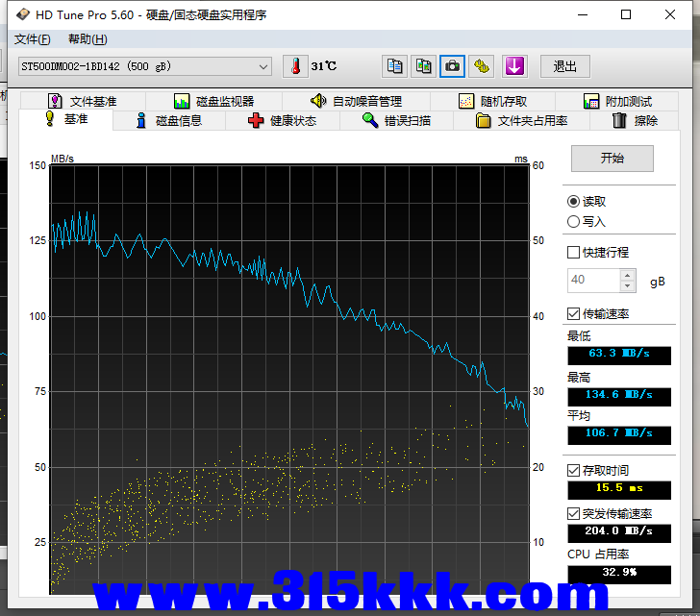The width and height of the screenshot is (700, 616).
Task: Select the 读取 radio button
Action: 574,202
